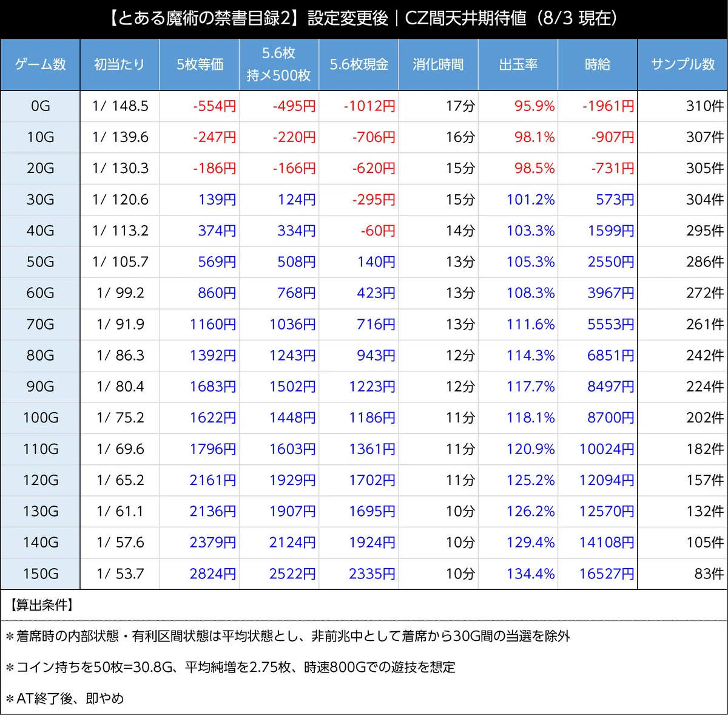Click the -495円 value
Screen dimensions: 728x715
[294, 106]
